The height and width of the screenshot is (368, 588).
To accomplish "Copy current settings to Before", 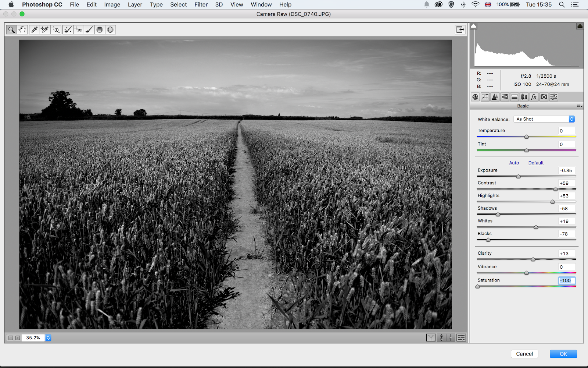I will point(451,337).
